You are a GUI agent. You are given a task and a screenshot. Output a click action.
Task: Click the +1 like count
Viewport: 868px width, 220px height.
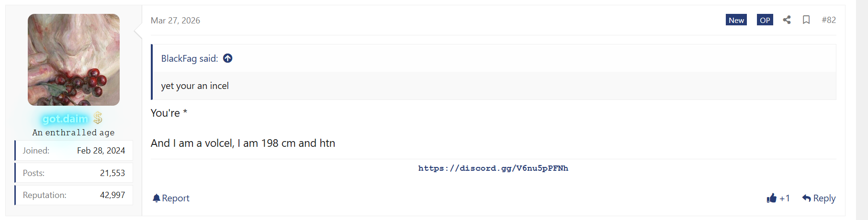[x=784, y=198]
